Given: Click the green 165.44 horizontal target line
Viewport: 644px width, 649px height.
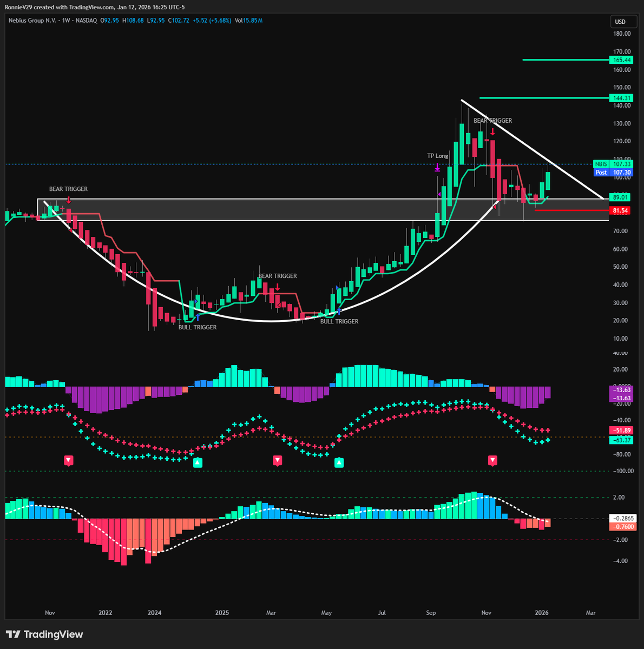Looking at the screenshot, I should [x=566, y=60].
